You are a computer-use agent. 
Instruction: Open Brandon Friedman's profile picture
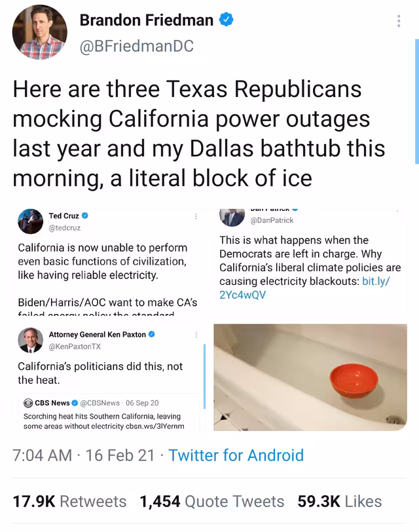pyautogui.click(x=40, y=32)
